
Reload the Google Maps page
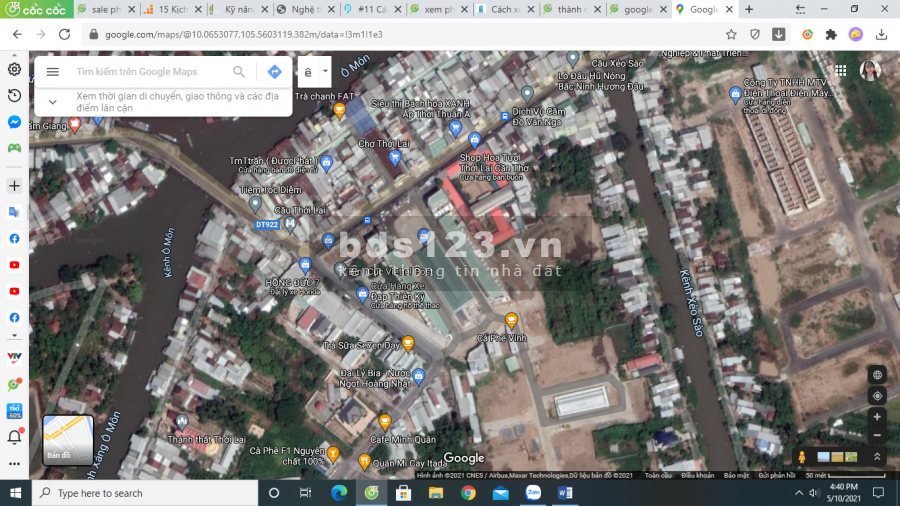coord(64,34)
